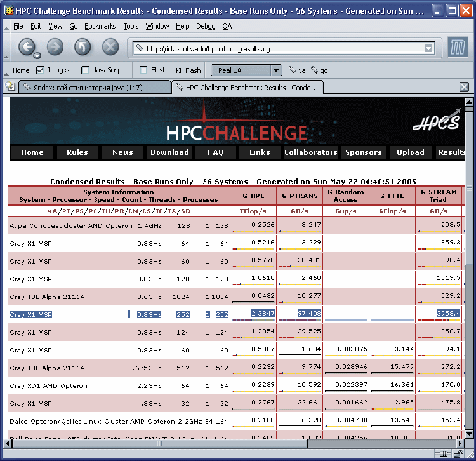Open the QA menu

click(227, 27)
